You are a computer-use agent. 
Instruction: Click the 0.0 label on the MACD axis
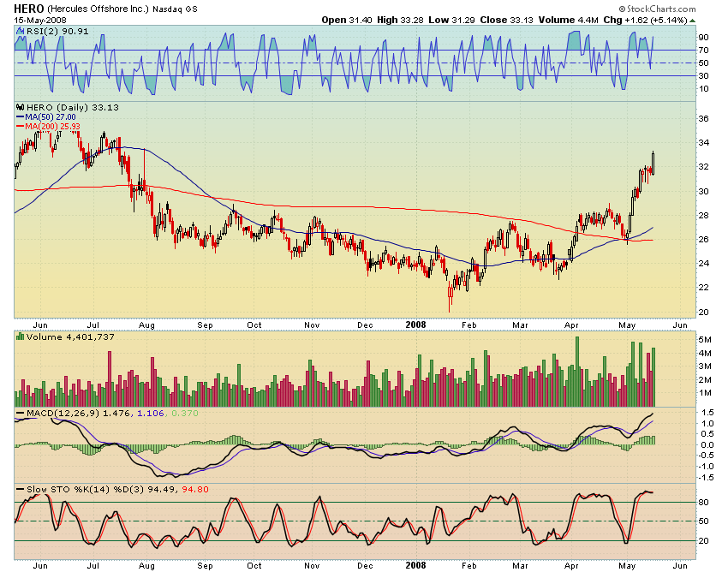point(707,444)
